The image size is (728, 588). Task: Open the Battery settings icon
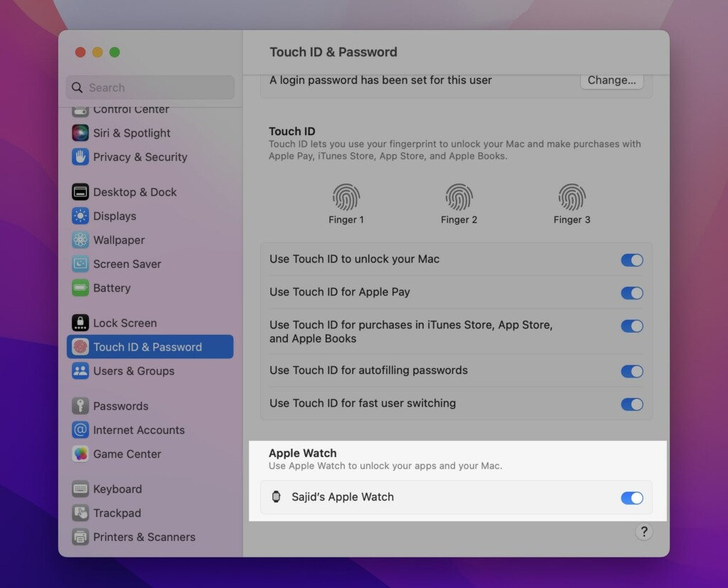click(x=80, y=288)
